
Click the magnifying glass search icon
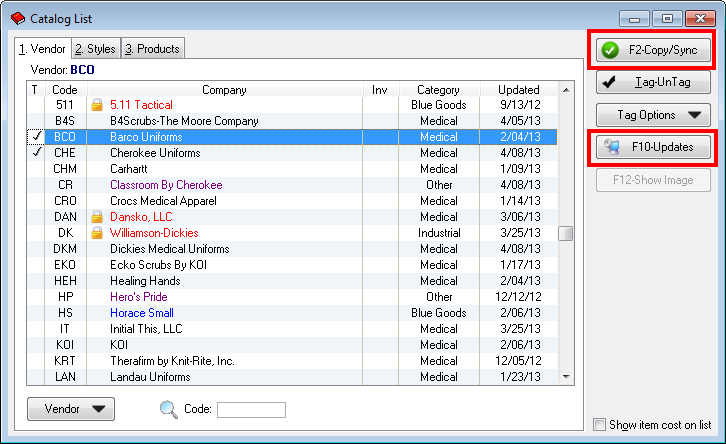tap(169, 409)
